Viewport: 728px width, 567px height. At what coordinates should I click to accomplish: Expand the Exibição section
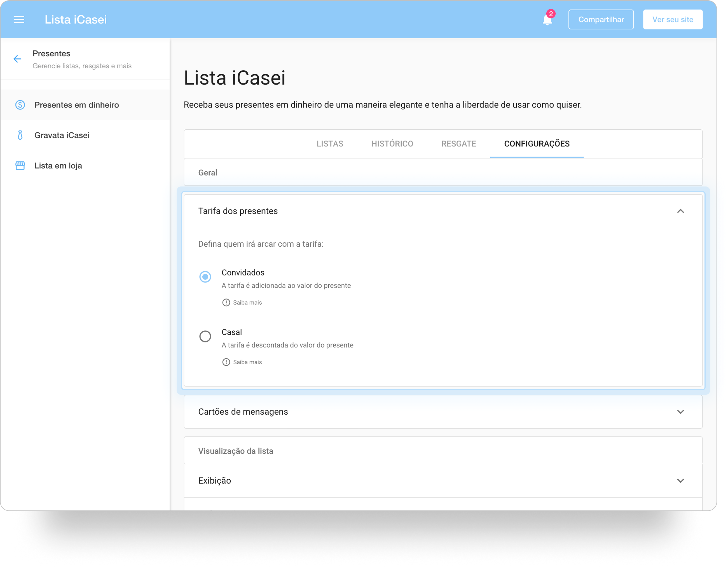681,480
